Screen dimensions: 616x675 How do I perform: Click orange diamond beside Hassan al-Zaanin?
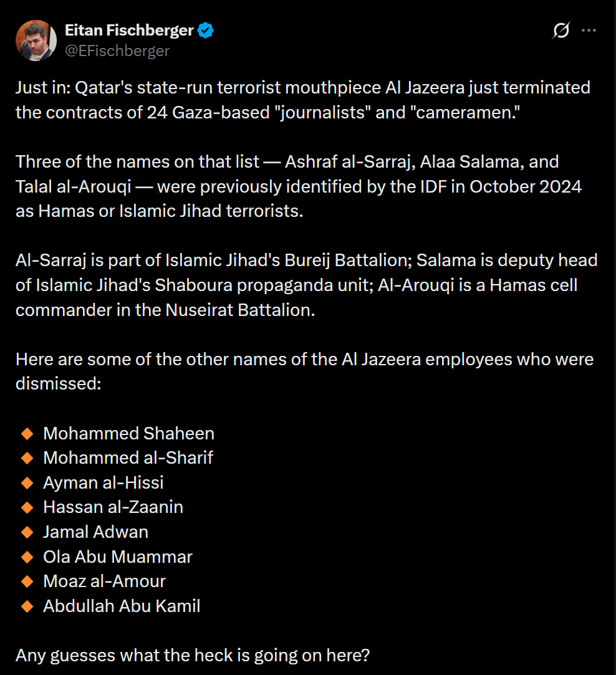(27, 507)
